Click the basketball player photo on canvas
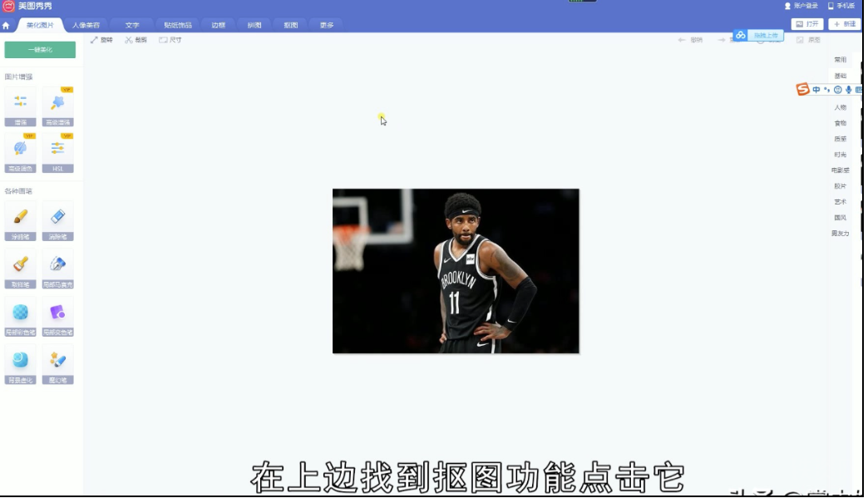 456,271
